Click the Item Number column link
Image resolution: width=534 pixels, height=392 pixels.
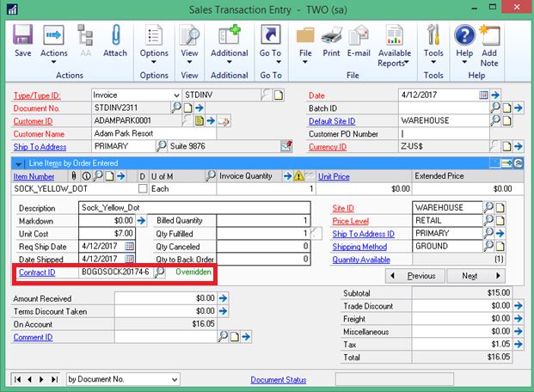[34, 176]
